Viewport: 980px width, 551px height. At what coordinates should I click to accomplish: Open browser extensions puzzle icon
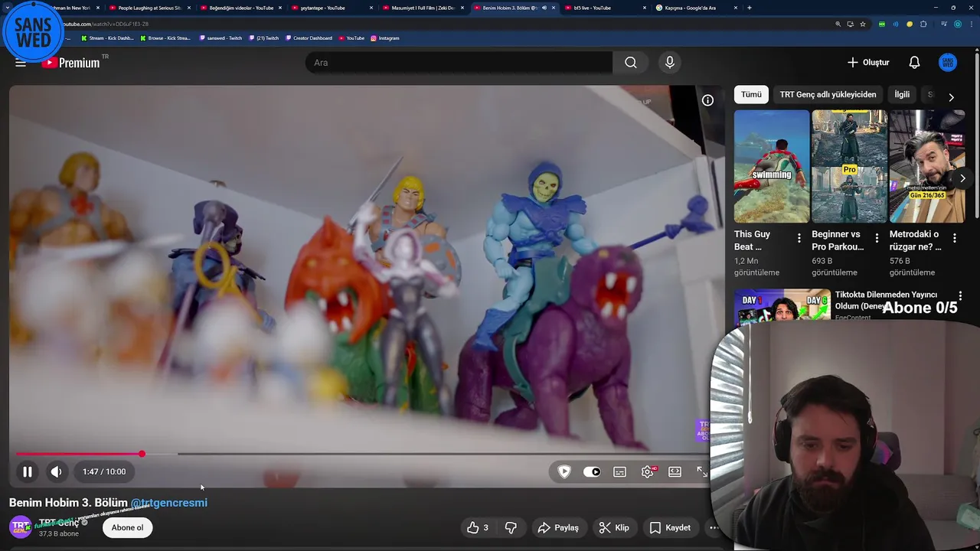pos(923,24)
